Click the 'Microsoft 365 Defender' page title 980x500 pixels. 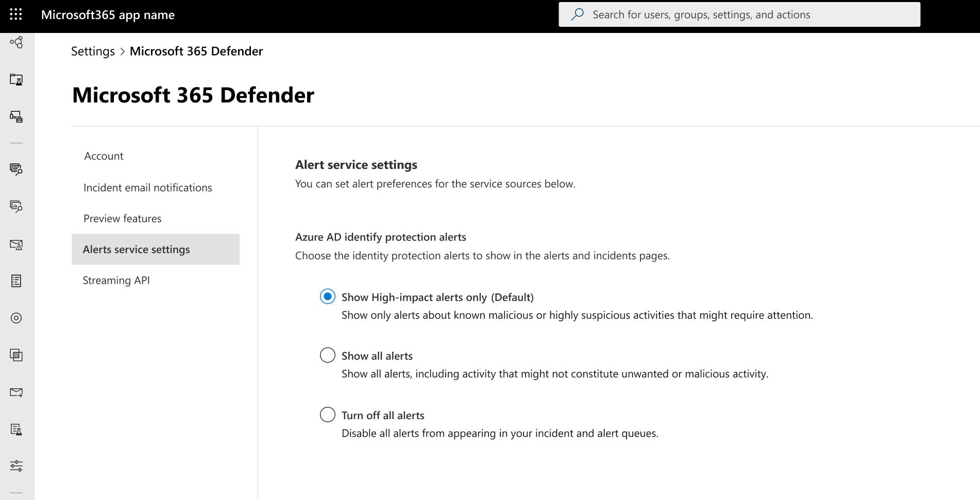click(193, 95)
